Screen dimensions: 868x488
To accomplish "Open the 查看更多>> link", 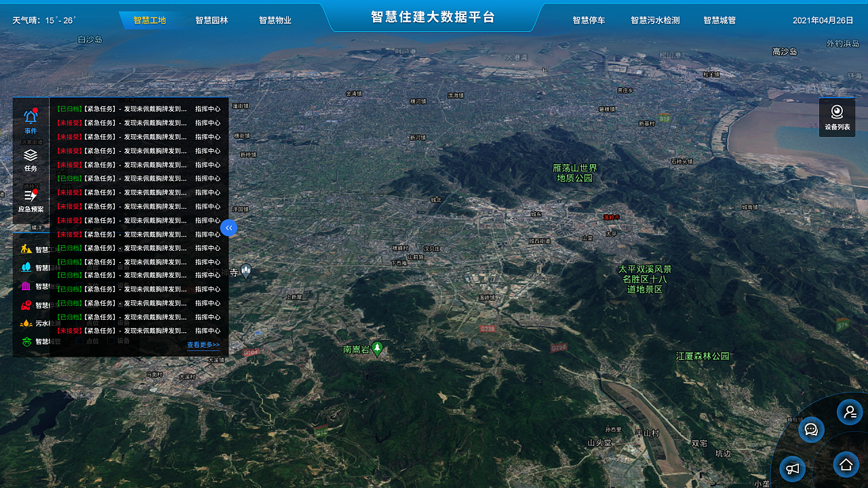I will click(203, 345).
